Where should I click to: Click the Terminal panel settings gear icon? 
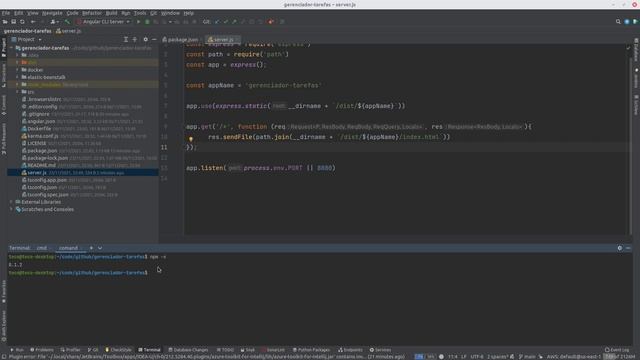[x=620, y=248]
